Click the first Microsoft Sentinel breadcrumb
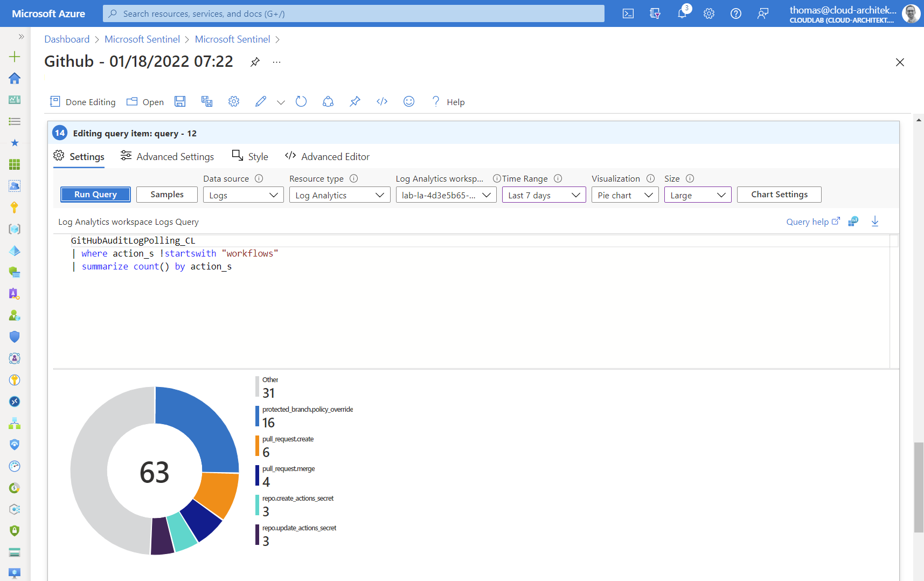Screen dimensions: 924x581 (x=142, y=39)
